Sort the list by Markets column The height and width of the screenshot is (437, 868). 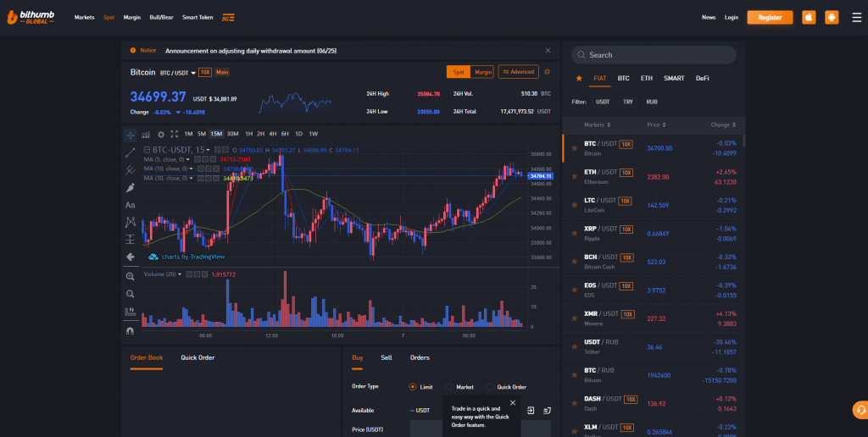pos(598,125)
